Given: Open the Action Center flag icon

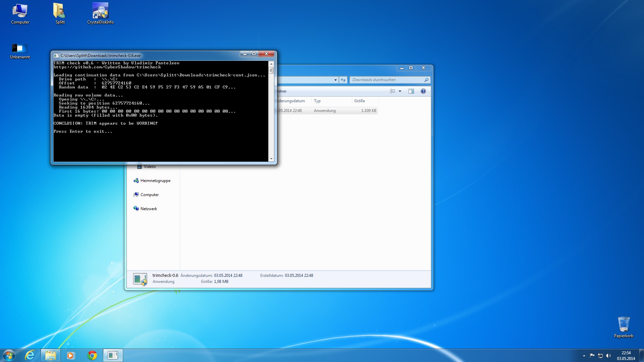Looking at the screenshot, I should coord(592,356).
